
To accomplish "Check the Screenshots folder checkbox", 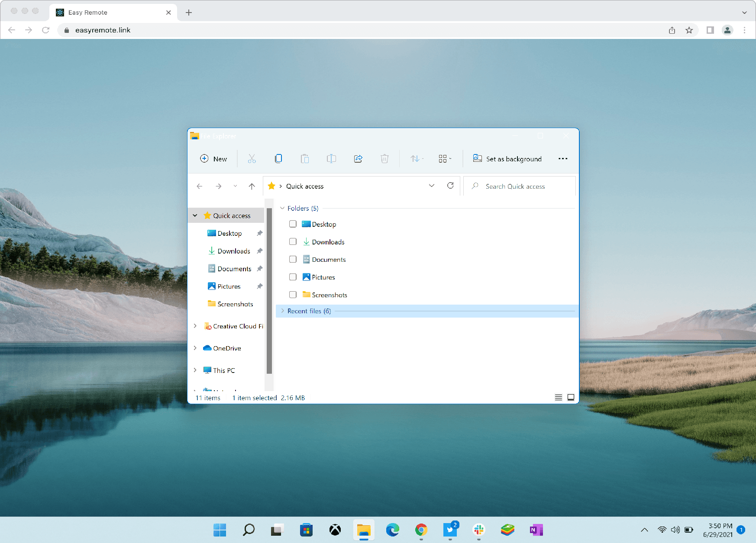I will 293,294.
